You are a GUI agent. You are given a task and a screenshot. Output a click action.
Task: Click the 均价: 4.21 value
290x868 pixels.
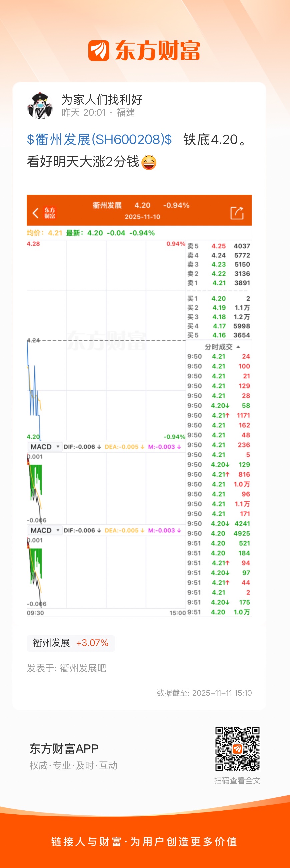pos(44,233)
